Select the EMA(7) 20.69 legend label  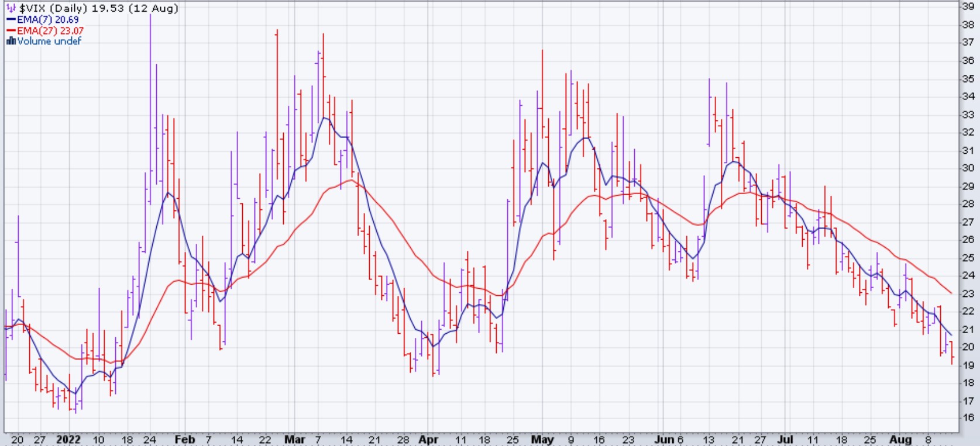point(47,19)
